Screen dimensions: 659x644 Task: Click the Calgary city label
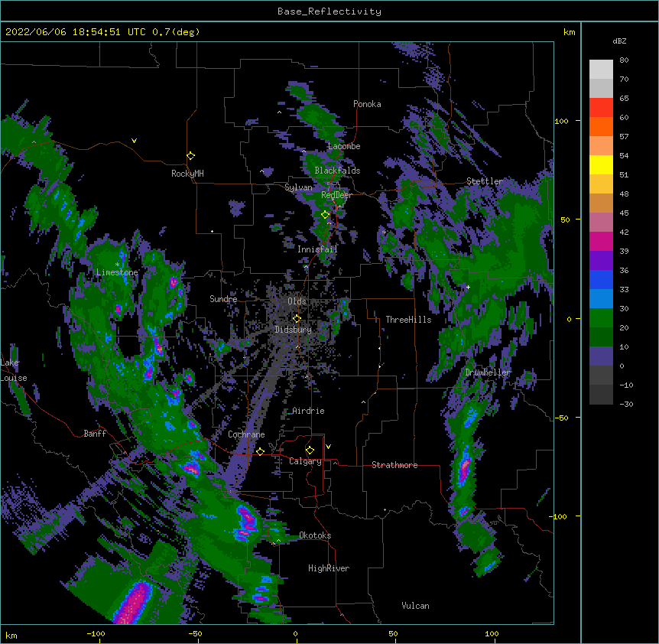(305, 461)
